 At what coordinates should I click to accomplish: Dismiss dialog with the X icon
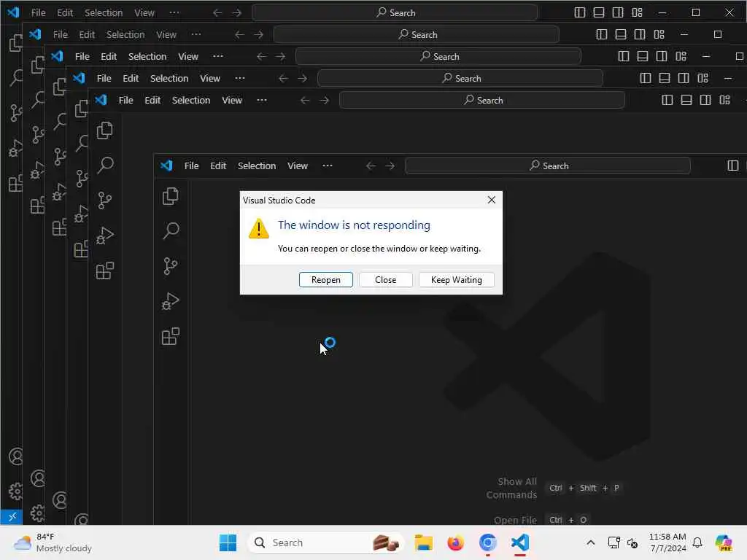click(492, 200)
